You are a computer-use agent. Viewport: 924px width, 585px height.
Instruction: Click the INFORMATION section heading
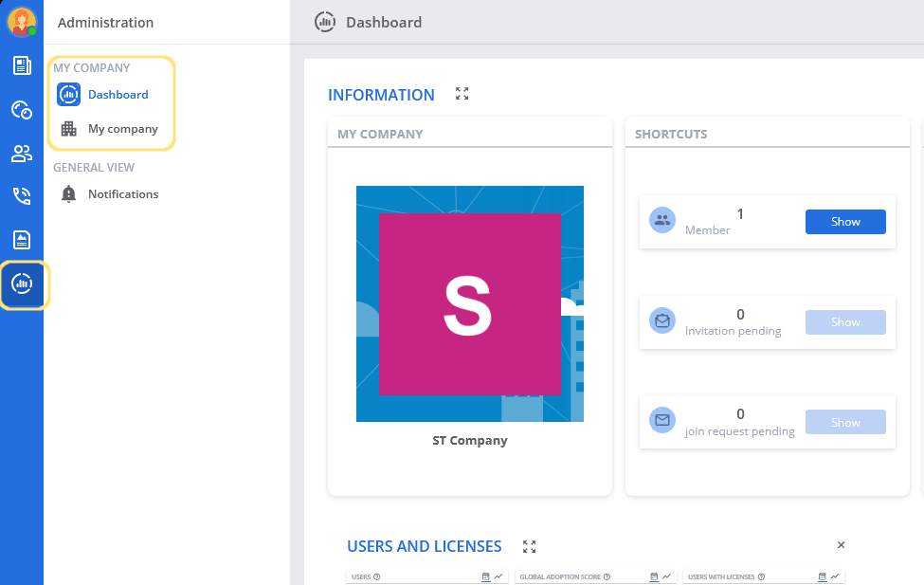click(x=381, y=95)
